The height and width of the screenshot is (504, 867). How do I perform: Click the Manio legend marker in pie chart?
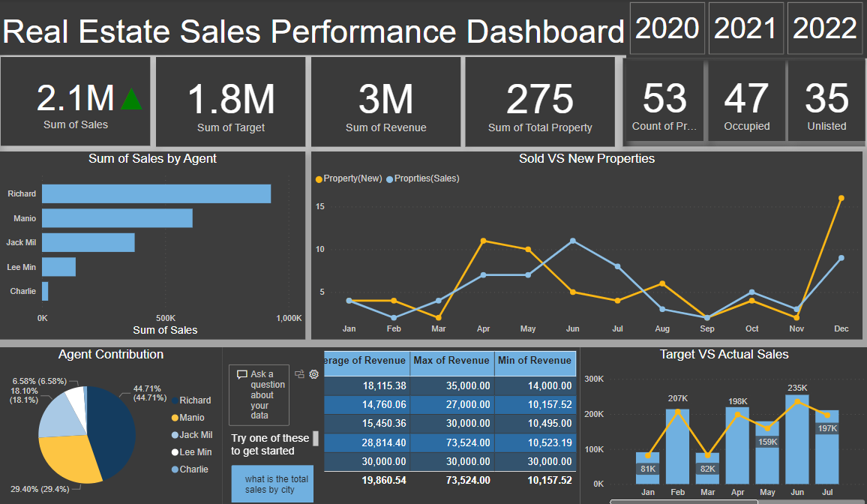tap(175, 418)
